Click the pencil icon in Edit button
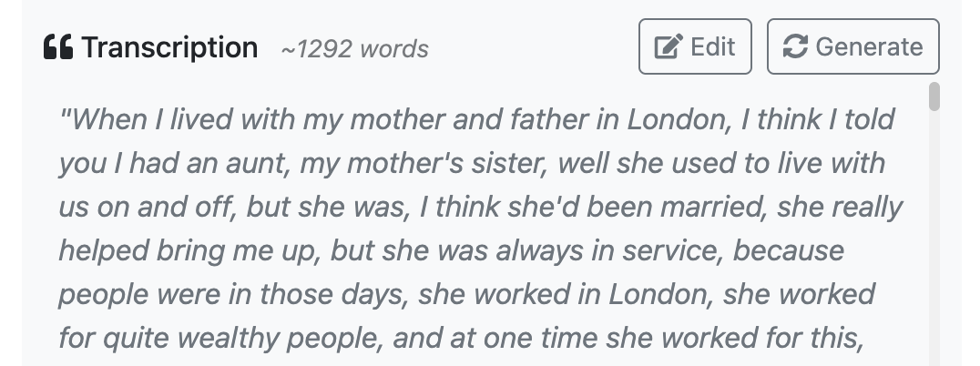This screenshot has height=366, width=980. (669, 47)
